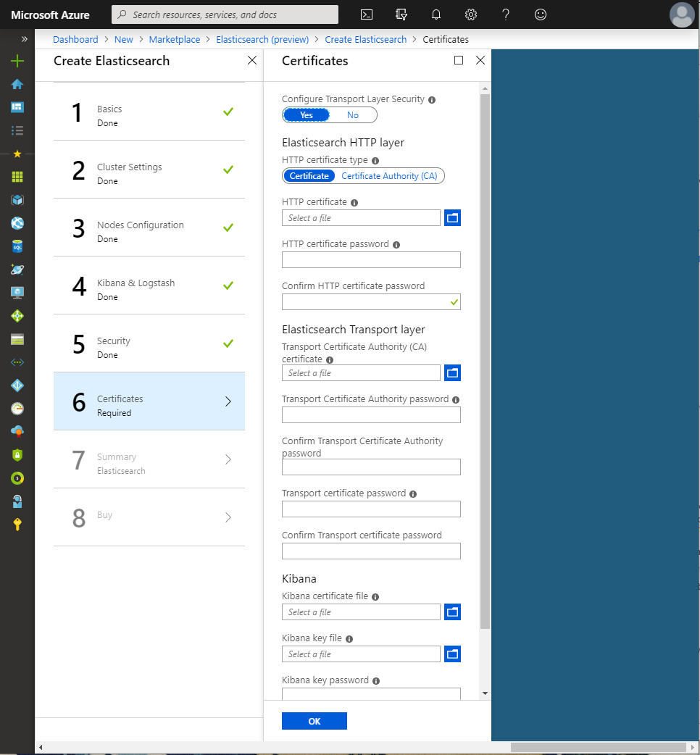The width and height of the screenshot is (700, 755).
Task: Select the Certificate HTTP type option
Action: coord(309,176)
